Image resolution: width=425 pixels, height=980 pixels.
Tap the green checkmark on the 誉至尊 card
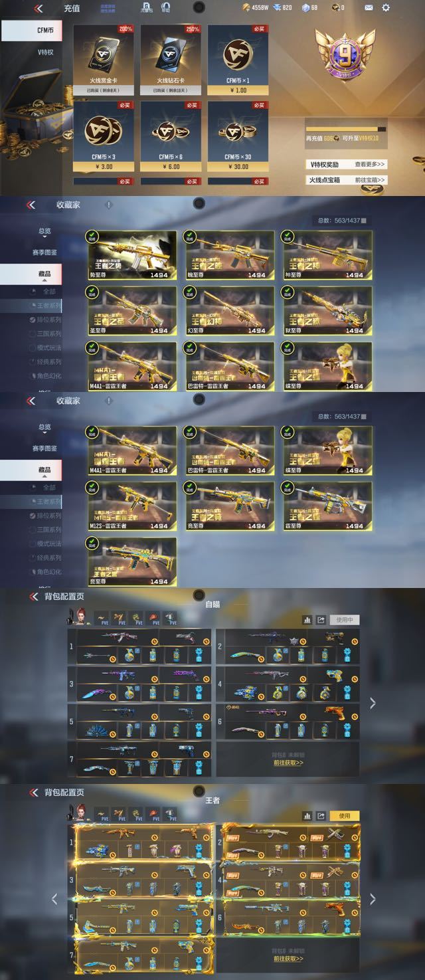click(91, 543)
